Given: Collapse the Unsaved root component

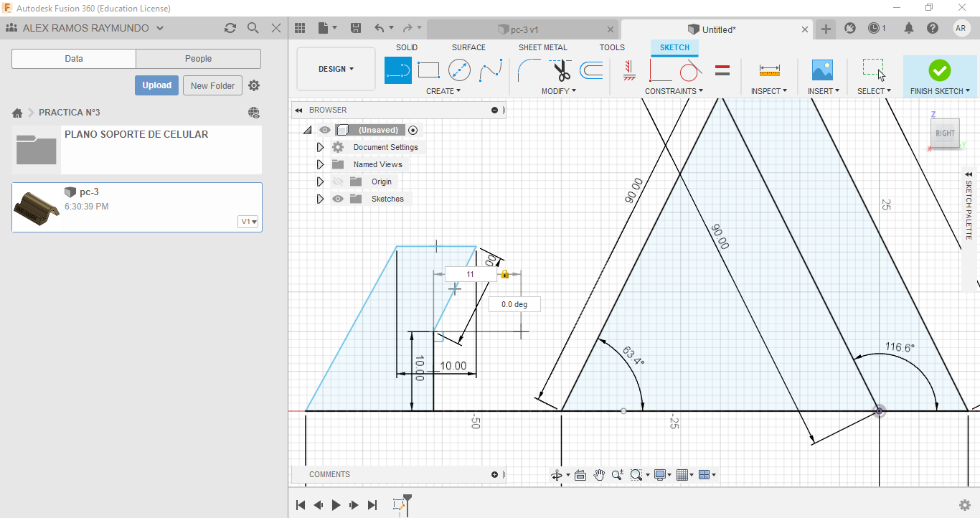Looking at the screenshot, I should [308, 130].
